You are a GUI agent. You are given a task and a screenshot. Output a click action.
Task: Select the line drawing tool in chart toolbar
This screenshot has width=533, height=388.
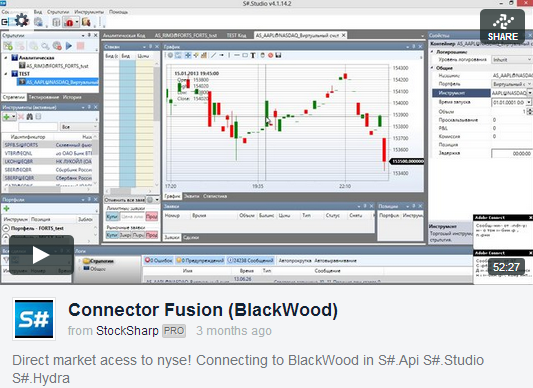[213, 55]
